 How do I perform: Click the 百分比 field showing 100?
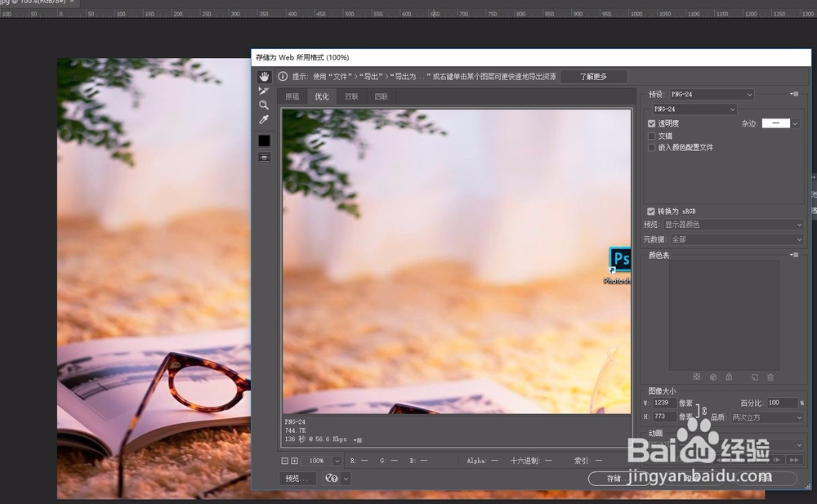pos(783,403)
